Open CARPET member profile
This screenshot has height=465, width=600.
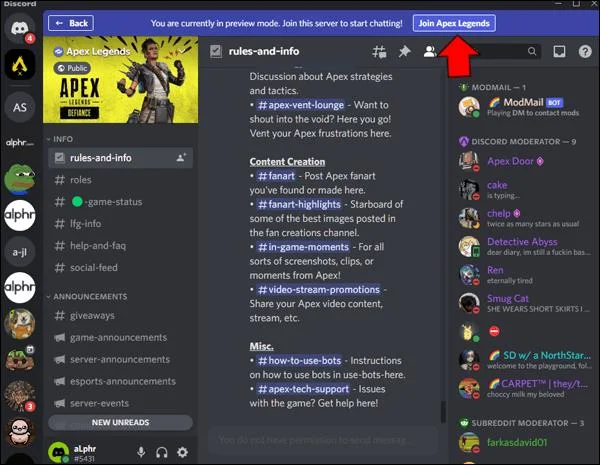pos(523,388)
